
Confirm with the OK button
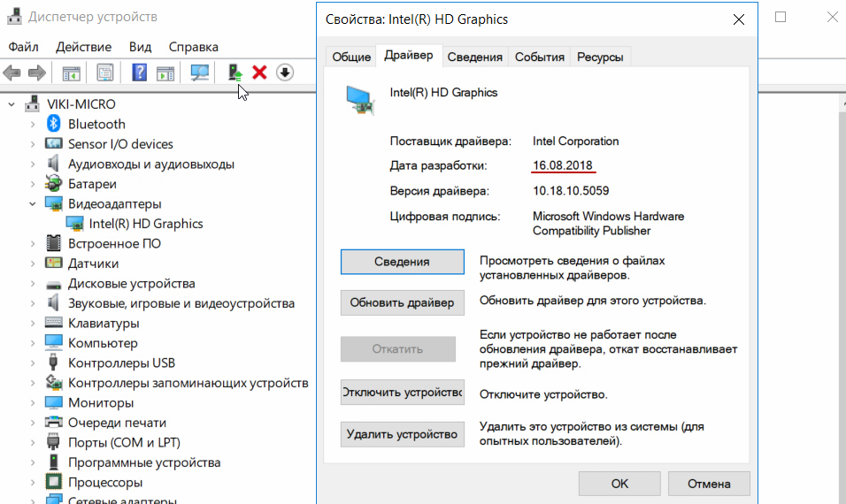tap(619, 484)
